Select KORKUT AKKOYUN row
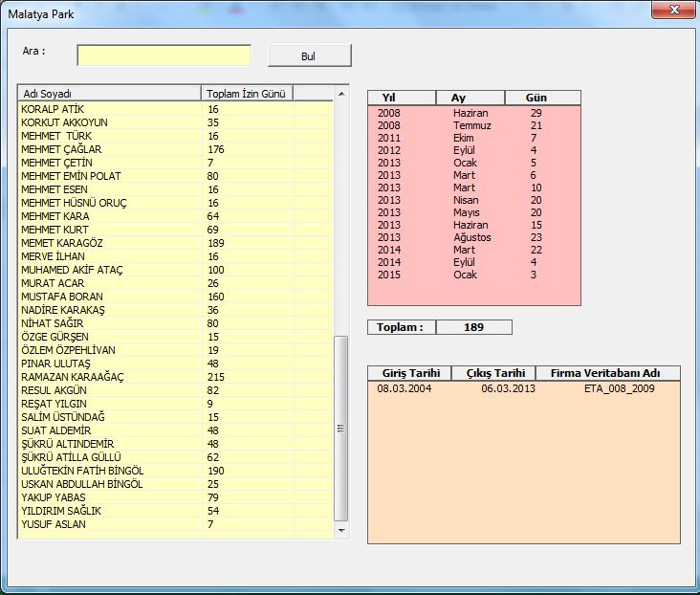Viewport: 700px width, 595px height. (x=176, y=122)
